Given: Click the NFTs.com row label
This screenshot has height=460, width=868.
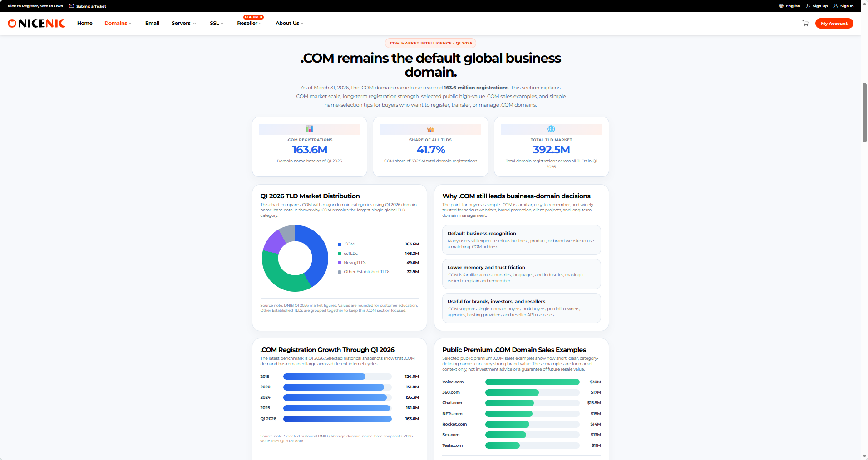Looking at the screenshot, I should (x=452, y=414).
